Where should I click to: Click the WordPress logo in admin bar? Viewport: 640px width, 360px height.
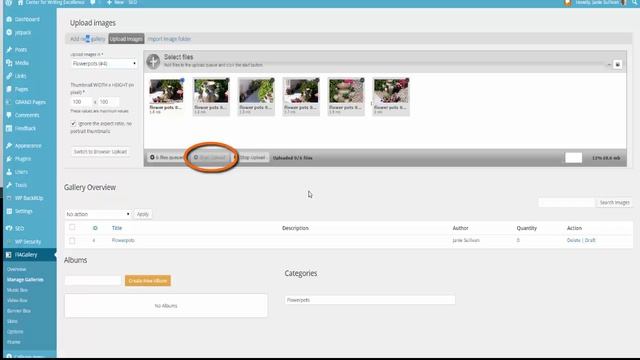(x=9, y=2)
